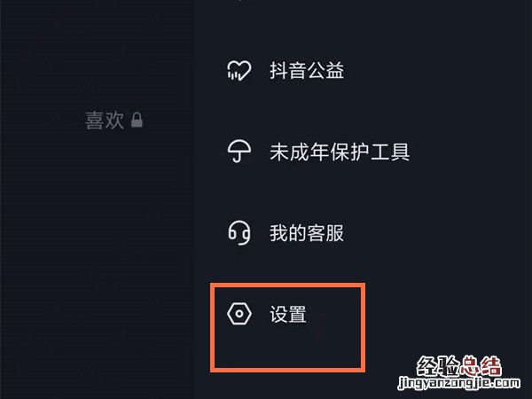The height and width of the screenshot is (399, 532).
Task: Choose the 设置 text label
Action: click(288, 314)
